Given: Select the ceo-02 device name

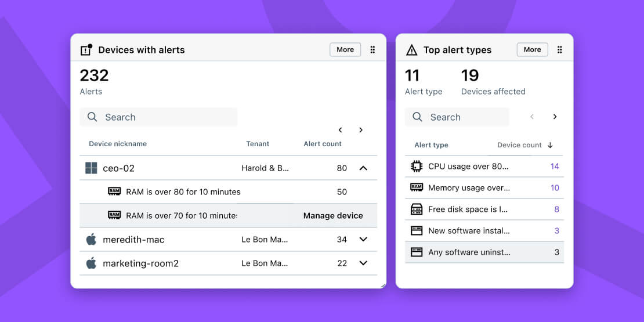Looking at the screenshot, I should point(119,168).
